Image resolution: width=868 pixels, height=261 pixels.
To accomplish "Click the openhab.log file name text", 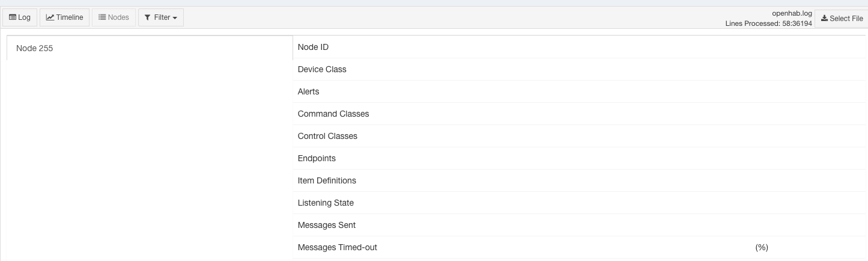I will point(792,13).
